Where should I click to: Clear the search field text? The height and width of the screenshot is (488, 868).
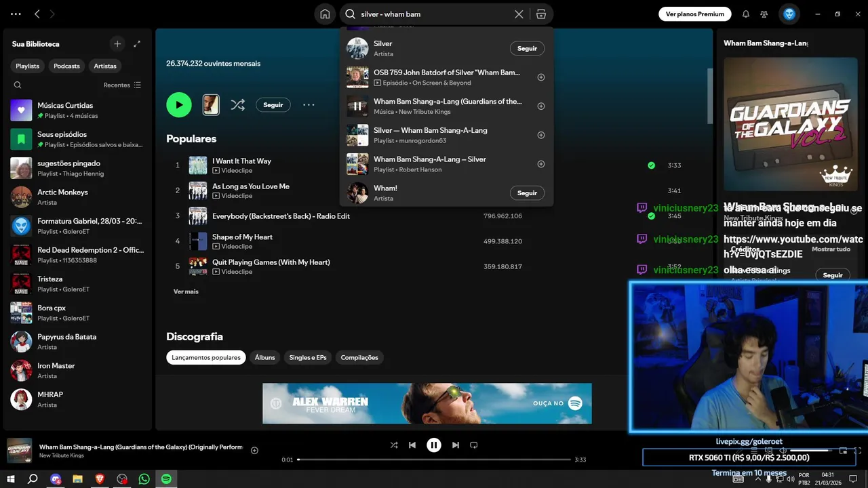[519, 14]
